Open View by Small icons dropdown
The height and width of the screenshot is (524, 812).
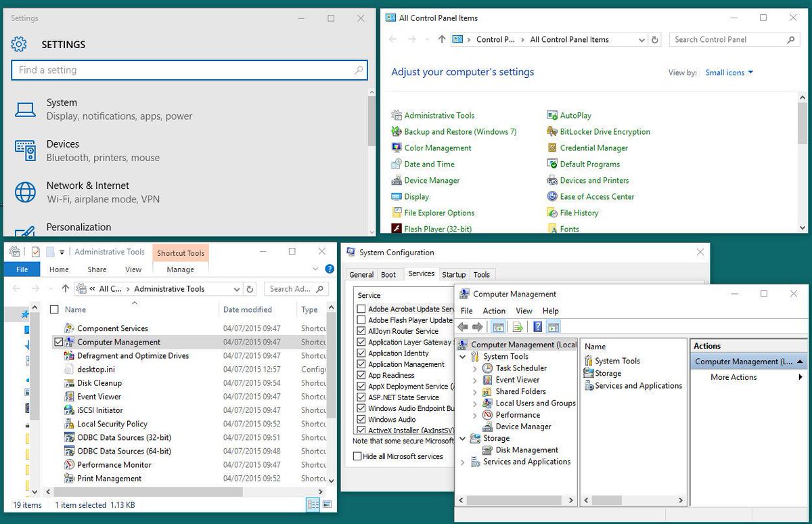tap(729, 72)
